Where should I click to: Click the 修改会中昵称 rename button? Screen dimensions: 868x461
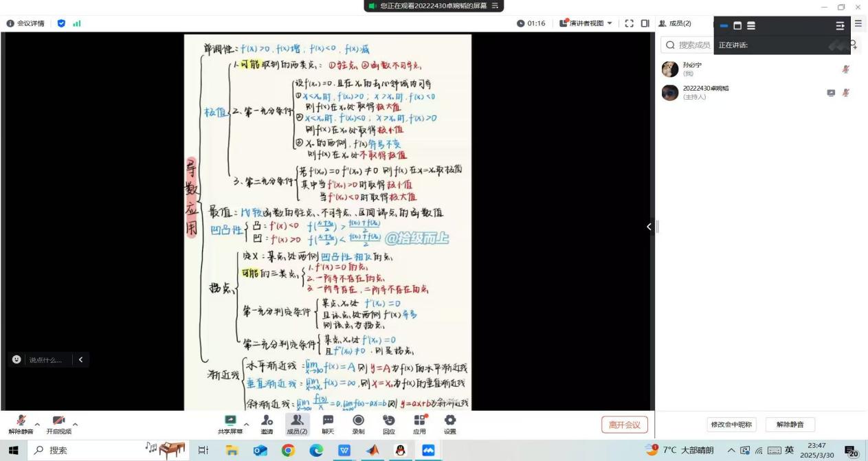pos(733,425)
